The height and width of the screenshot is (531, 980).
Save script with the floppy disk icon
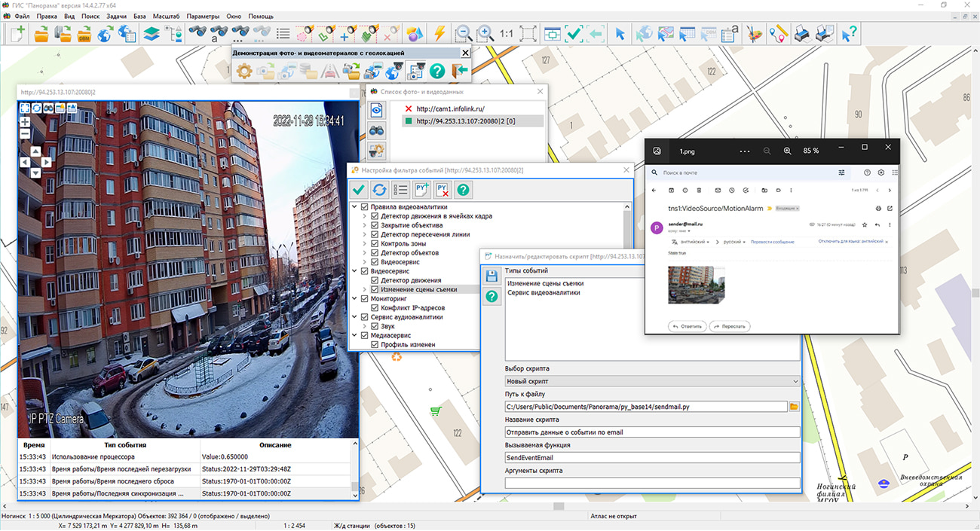click(x=492, y=276)
